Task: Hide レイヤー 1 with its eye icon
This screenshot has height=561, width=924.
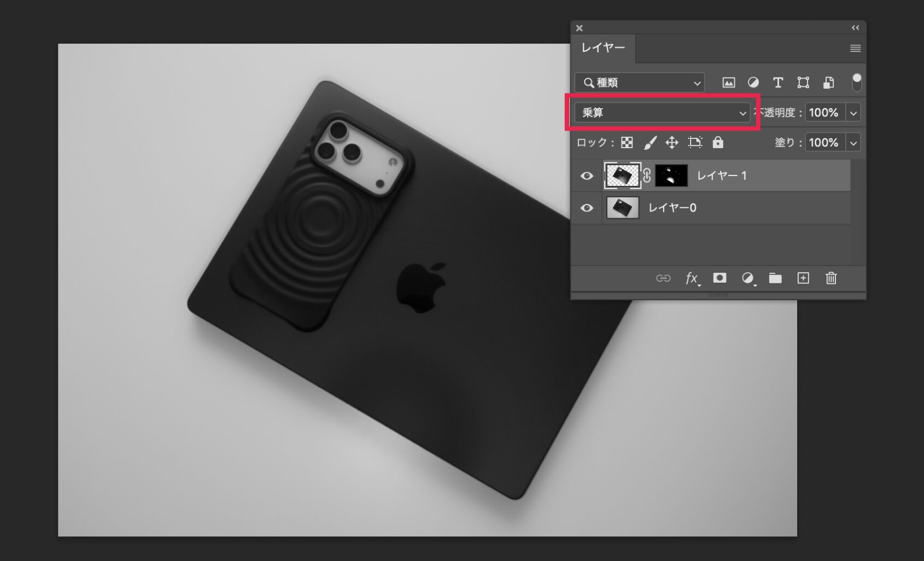Action: pyautogui.click(x=587, y=176)
